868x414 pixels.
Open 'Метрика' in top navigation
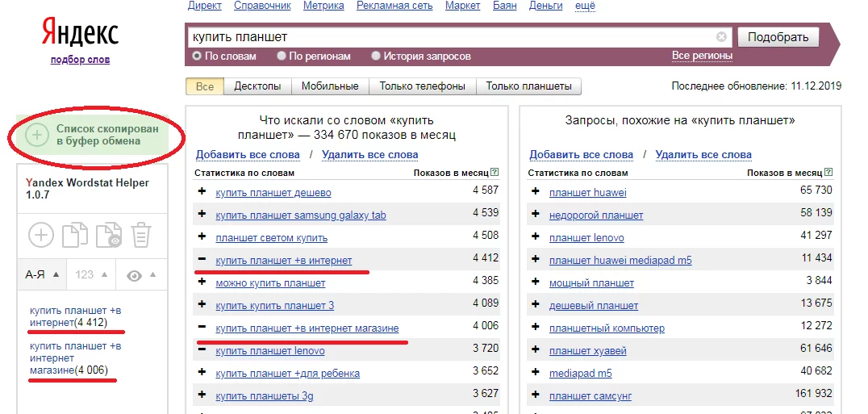[323, 6]
